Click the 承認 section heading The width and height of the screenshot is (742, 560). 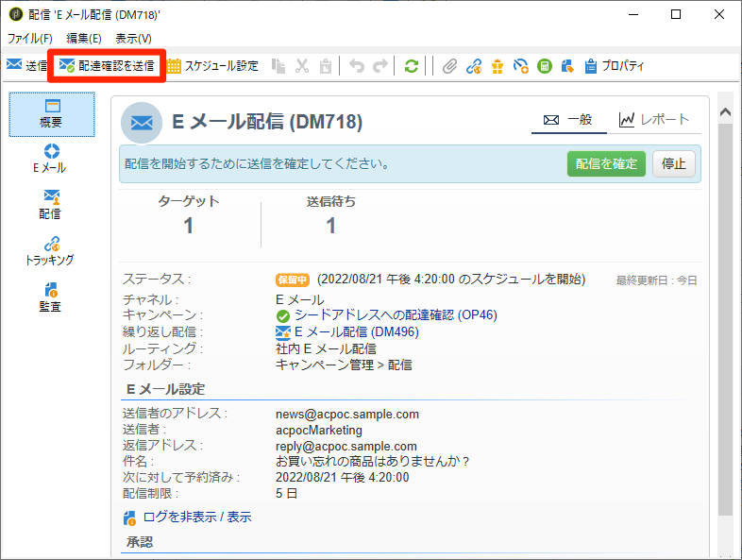tap(140, 542)
